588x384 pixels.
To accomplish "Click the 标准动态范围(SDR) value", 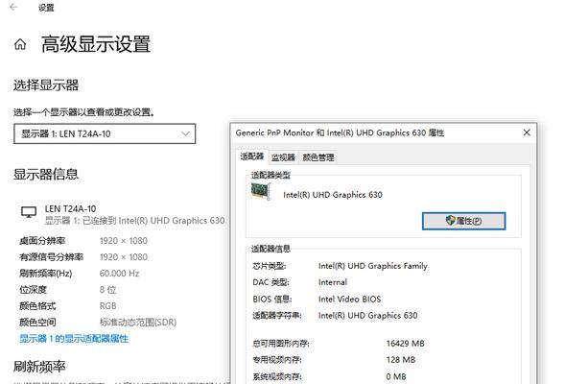I will coord(138,322).
